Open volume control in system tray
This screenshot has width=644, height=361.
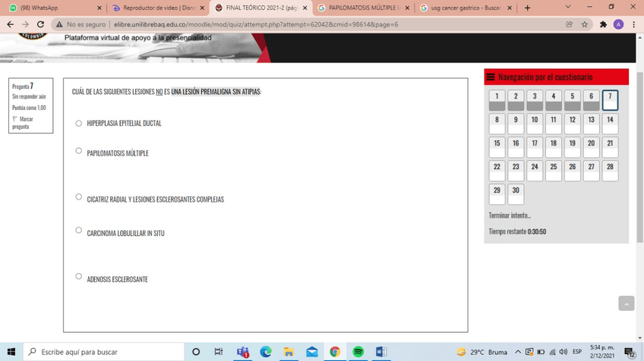click(563, 352)
